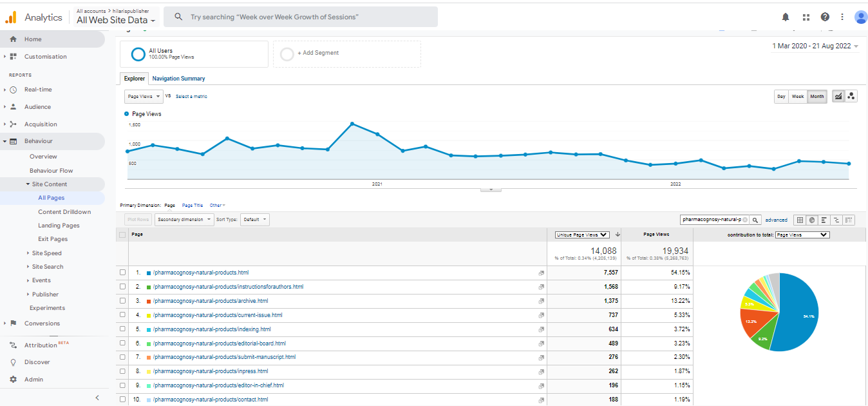
Task: Toggle the select-all checkbox in table header
Action: tap(123, 235)
